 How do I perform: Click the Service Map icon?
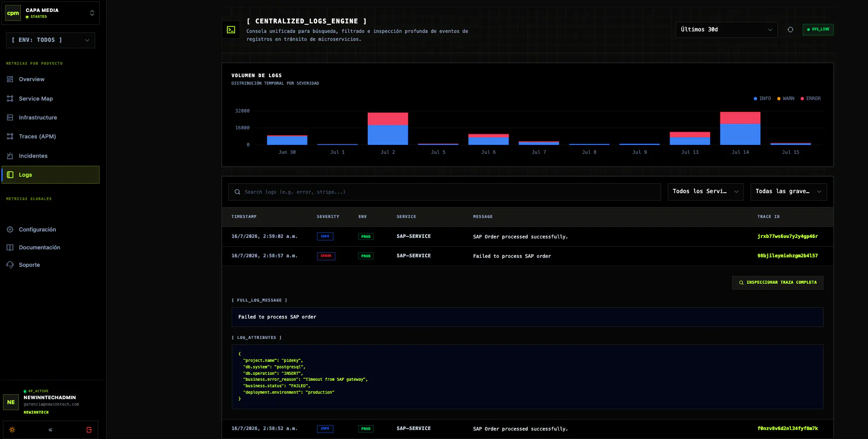click(x=10, y=99)
